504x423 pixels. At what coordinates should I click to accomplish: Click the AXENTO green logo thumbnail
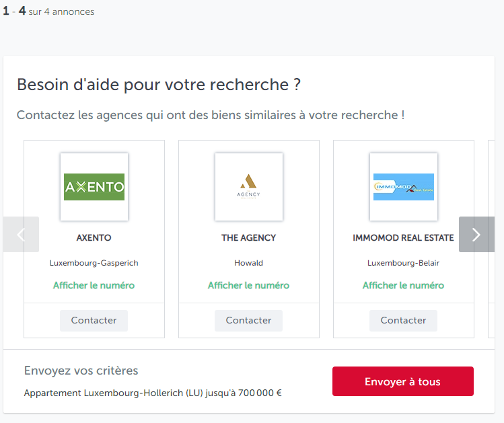94,187
